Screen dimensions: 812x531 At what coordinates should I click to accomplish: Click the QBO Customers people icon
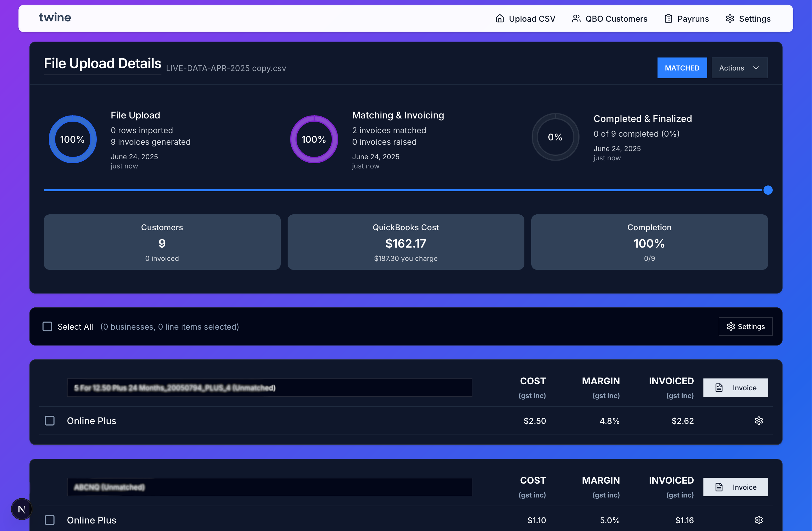(576, 18)
